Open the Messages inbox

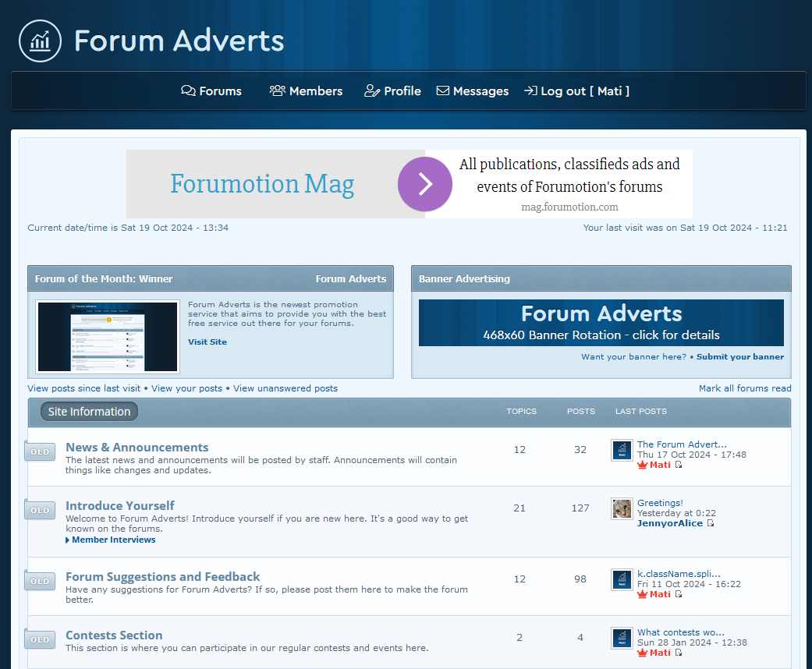tap(472, 91)
